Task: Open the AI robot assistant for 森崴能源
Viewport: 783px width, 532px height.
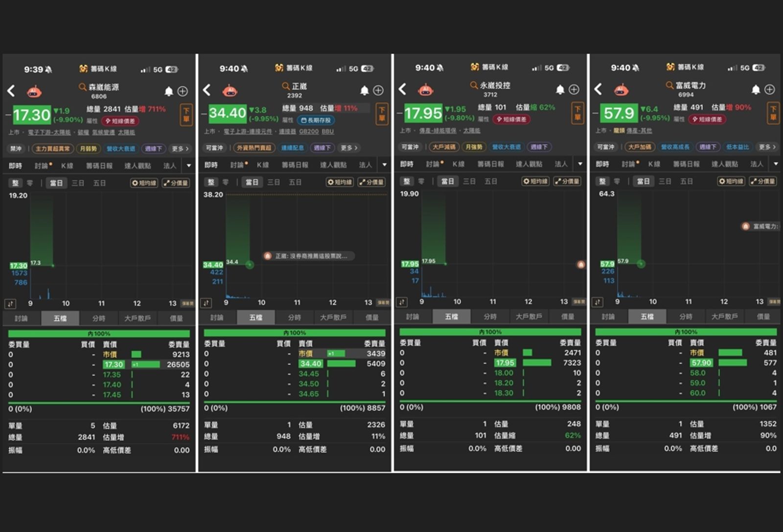Action: tap(34, 91)
